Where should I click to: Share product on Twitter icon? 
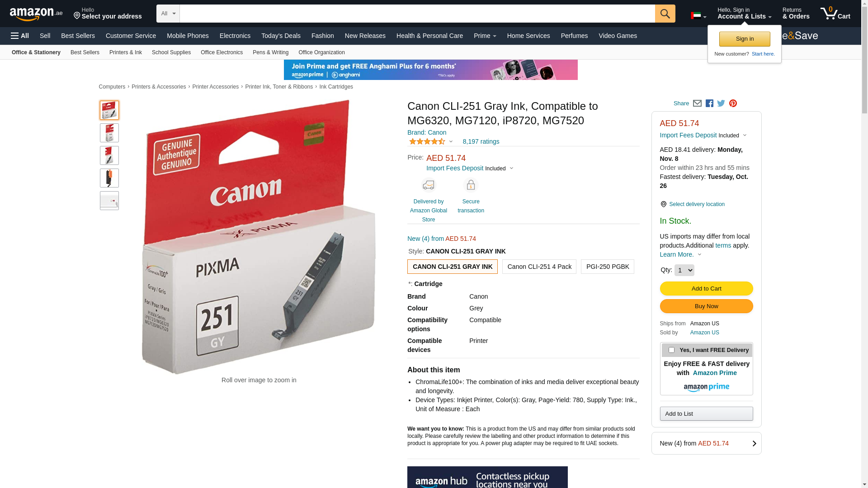(721, 103)
